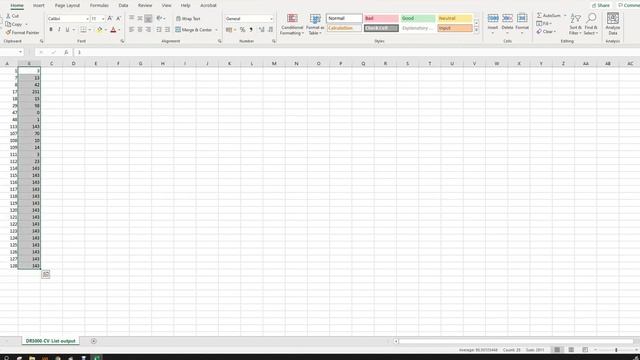The width and height of the screenshot is (640, 360).
Task: Activate the Format Painter tool
Action: [x=22, y=32]
